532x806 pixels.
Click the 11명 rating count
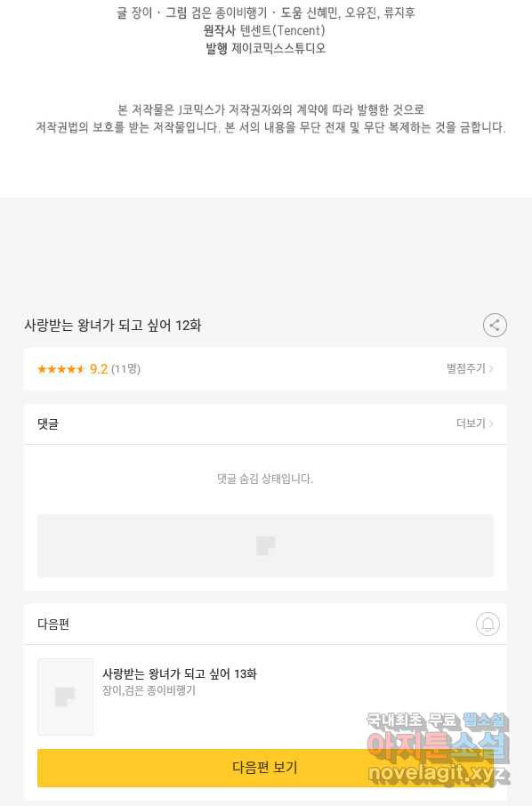click(126, 369)
